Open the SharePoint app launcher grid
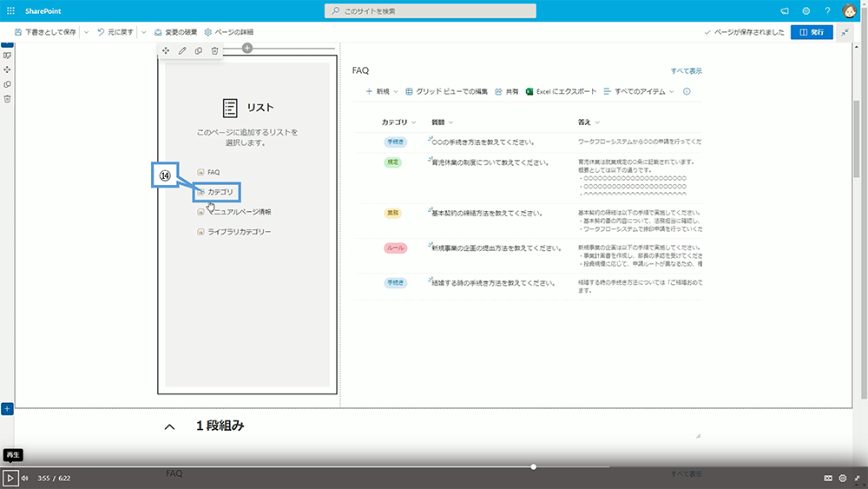Screen dimensions: 868x489 [10, 10]
